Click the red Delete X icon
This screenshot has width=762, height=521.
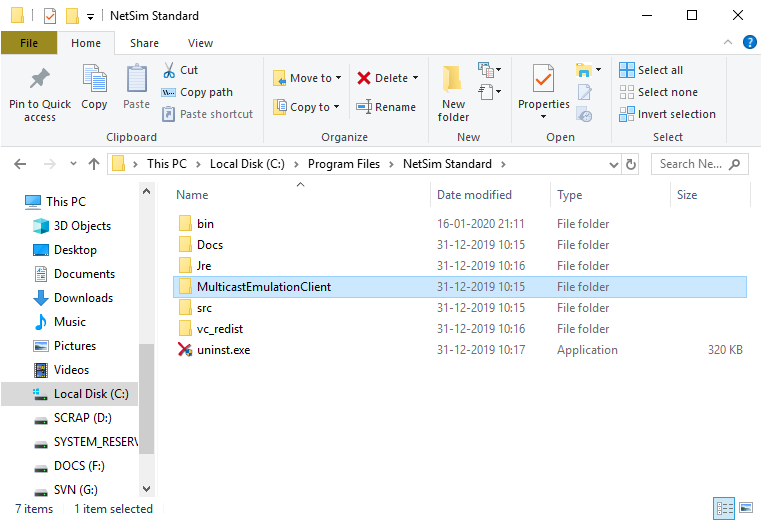364,78
